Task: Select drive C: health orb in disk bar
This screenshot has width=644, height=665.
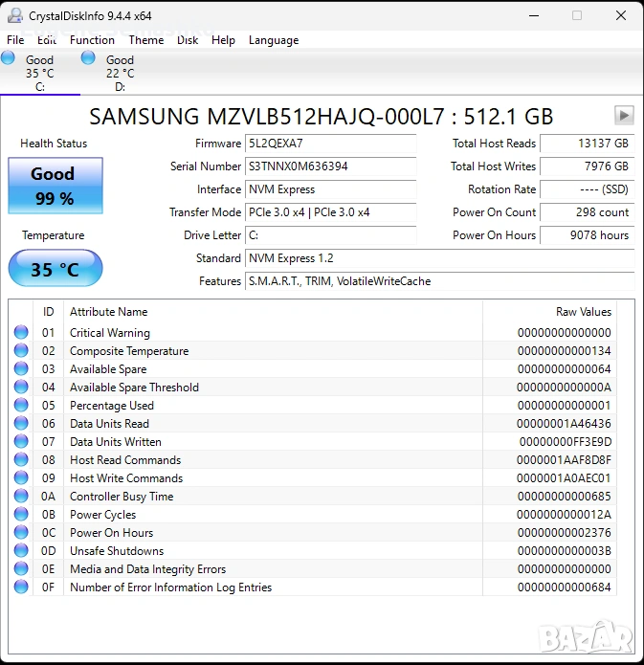Action: [x=9, y=58]
